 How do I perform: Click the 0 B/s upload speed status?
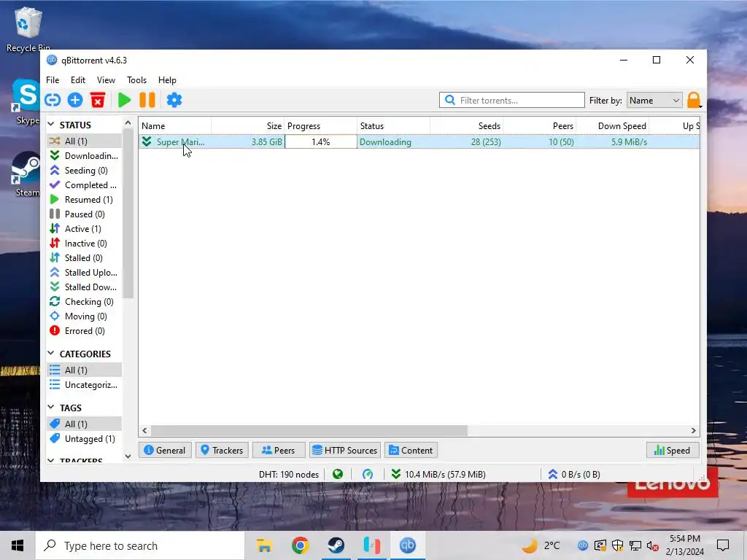pos(574,474)
